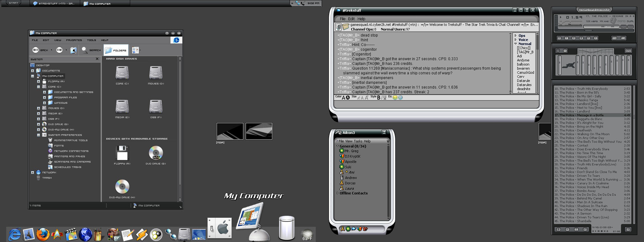Toggle bold style in chat formatting bar
Image resolution: width=644 pixels, height=242 pixels.
[x=379, y=98]
